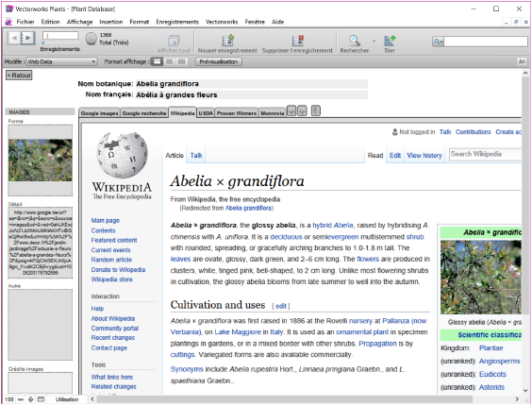This screenshot has height=406, width=532.
Task: Switch to the Monrovia tab
Action: click(272, 113)
